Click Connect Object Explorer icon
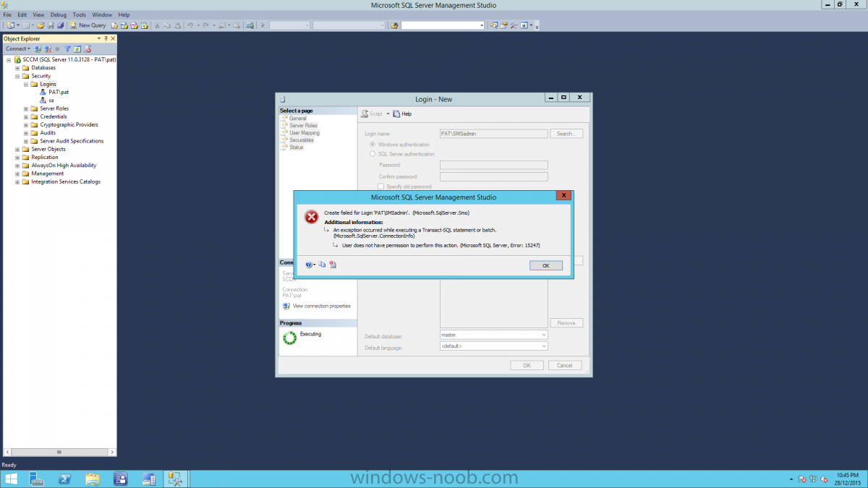 38,49
